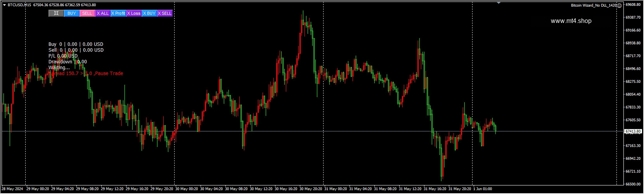This screenshot has width=644, height=194.
Task: Click the 69166.60 price axis label
Action: point(633,30)
